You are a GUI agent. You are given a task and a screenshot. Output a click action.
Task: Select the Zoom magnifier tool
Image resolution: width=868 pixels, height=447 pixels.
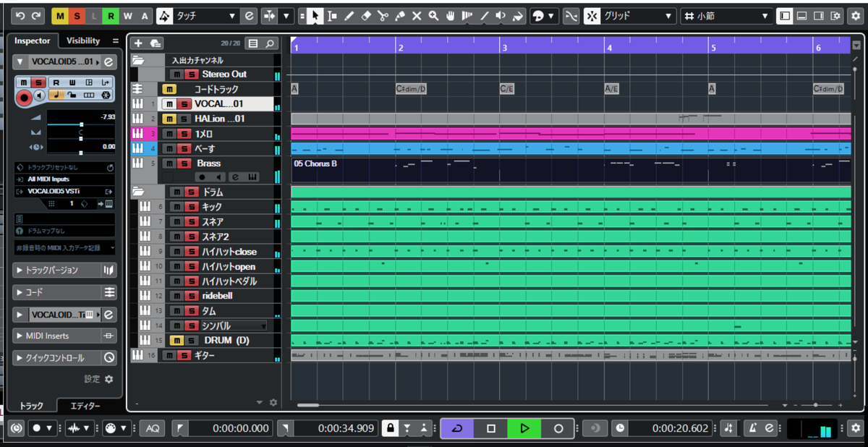(x=433, y=15)
